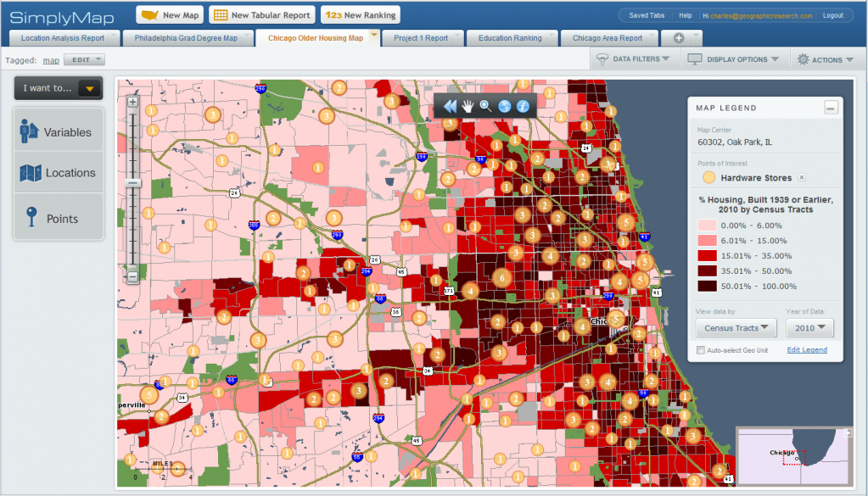
Task: Switch to Philadelphia Grad Degree Map tab
Action: (186, 38)
